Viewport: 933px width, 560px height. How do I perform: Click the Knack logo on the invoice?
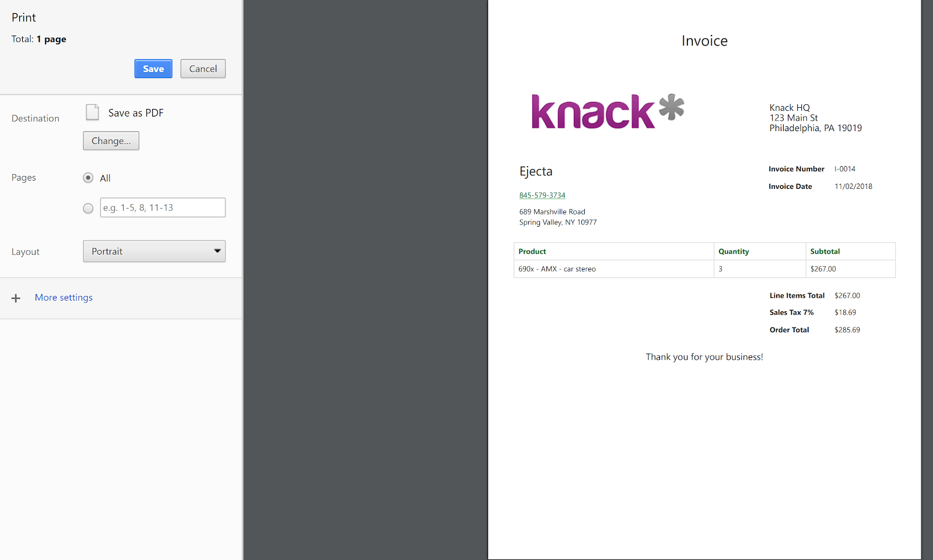pos(608,111)
